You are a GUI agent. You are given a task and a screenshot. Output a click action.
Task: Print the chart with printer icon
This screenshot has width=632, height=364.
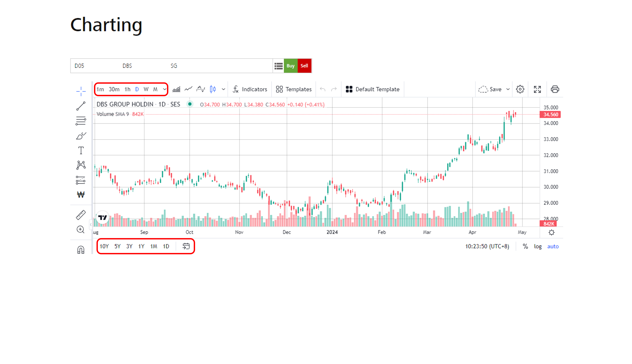[x=555, y=89]
